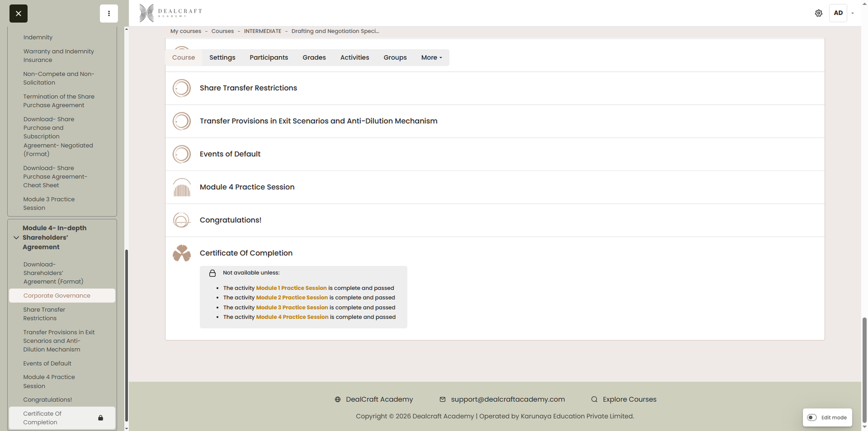Click the Certificate Of Completion icon

182,253
